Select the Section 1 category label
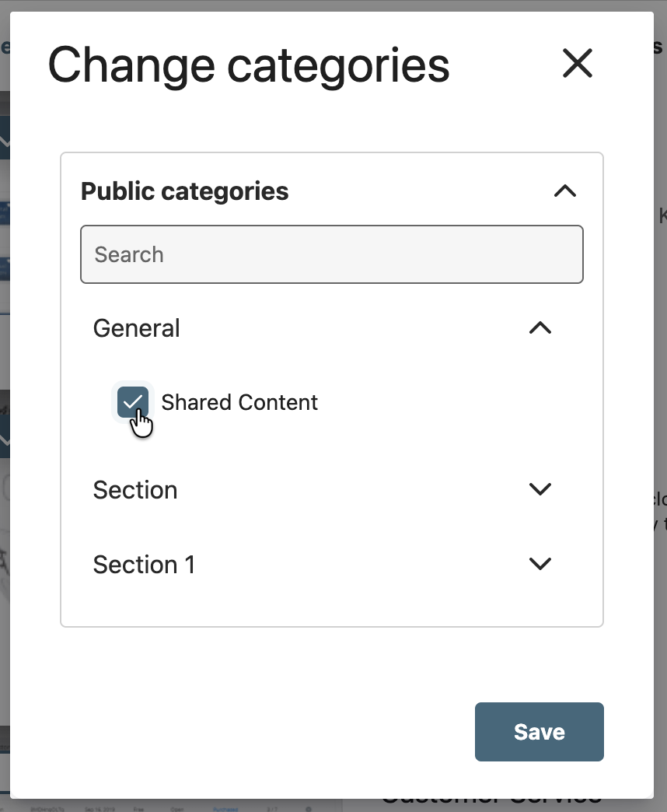The width and height of the screenshot is (667, 812). tap(144, 565)
